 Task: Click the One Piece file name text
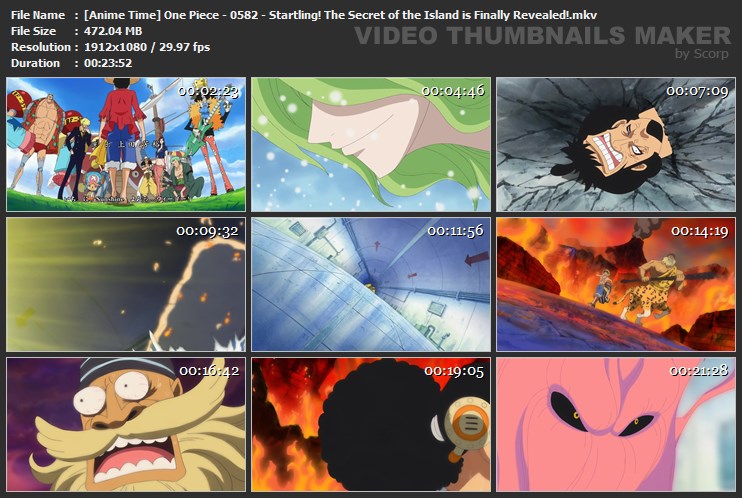[340, 15]
